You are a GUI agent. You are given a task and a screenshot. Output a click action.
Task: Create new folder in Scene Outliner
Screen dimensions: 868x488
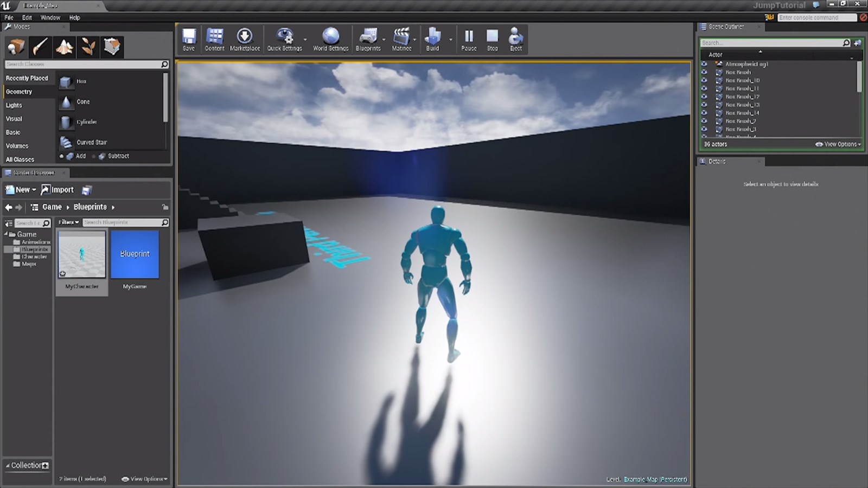point(858,43)
